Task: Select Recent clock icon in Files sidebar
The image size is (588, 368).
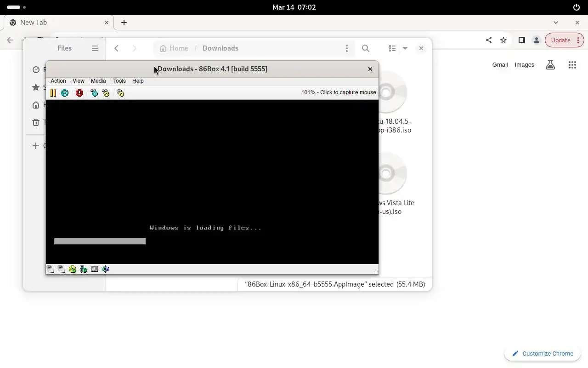Action: click(x=36, y=70)
